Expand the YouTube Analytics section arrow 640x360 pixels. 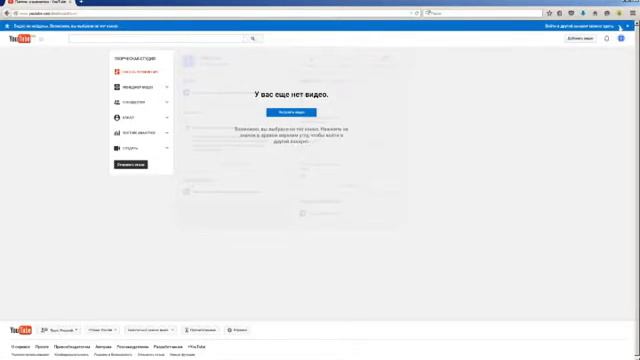point(167,133)
